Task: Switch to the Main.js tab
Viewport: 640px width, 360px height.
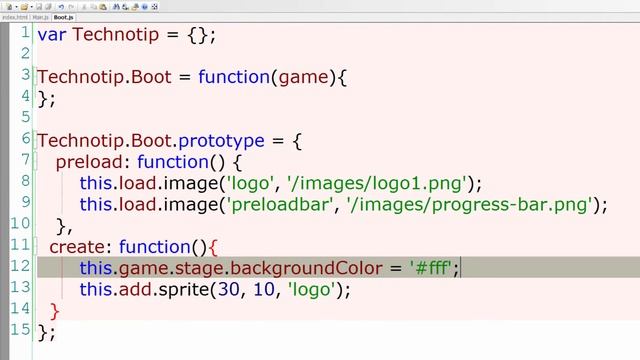Action: [x=40, y=17]
